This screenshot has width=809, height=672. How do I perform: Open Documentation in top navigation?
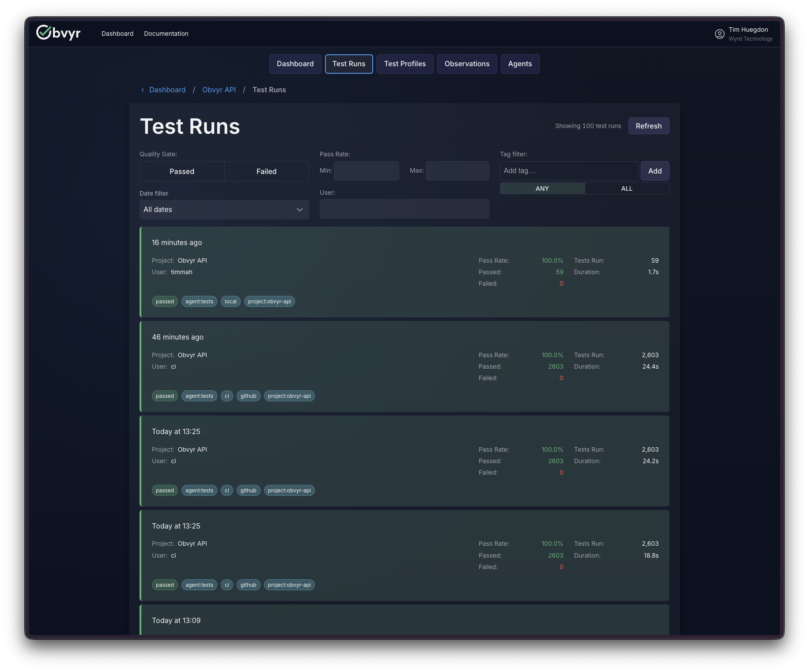click(x=166, y=34)
